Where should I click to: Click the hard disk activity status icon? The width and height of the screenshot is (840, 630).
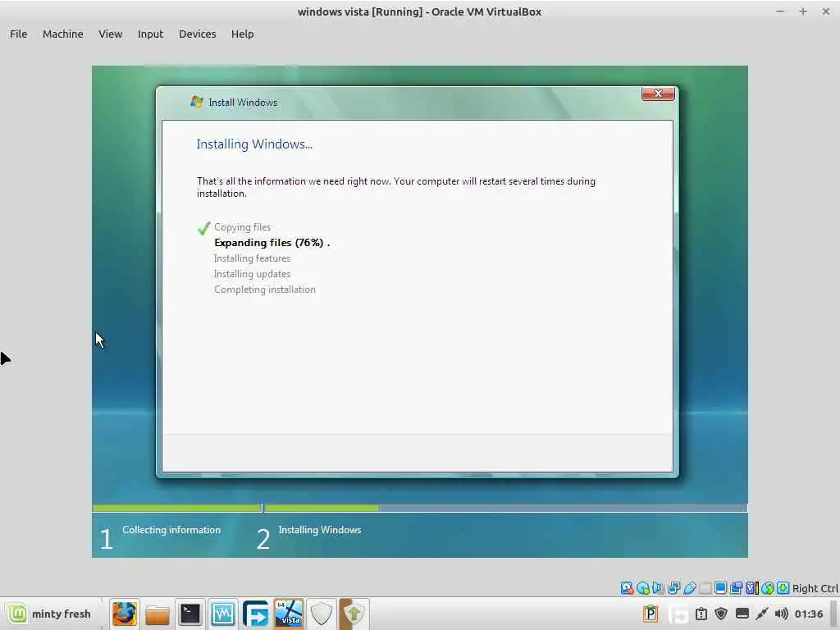627,588
